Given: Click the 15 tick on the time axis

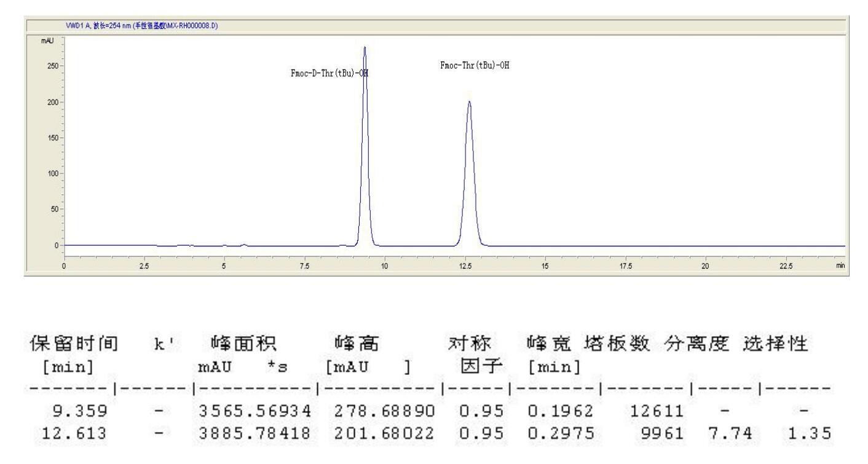Looking at the screenshot, I should point(544,265).
